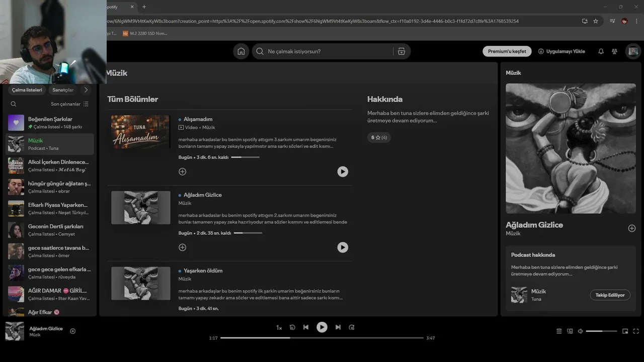
Task: Open AĞIR DAMAR GİRİL playlist
Action: [x=50, y=294]
